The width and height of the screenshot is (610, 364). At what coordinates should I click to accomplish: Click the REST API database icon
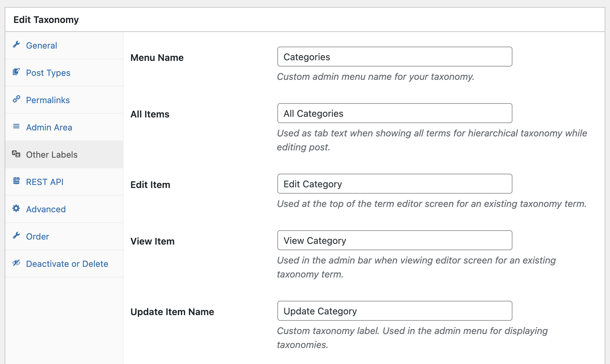click(x=17, y=181)
